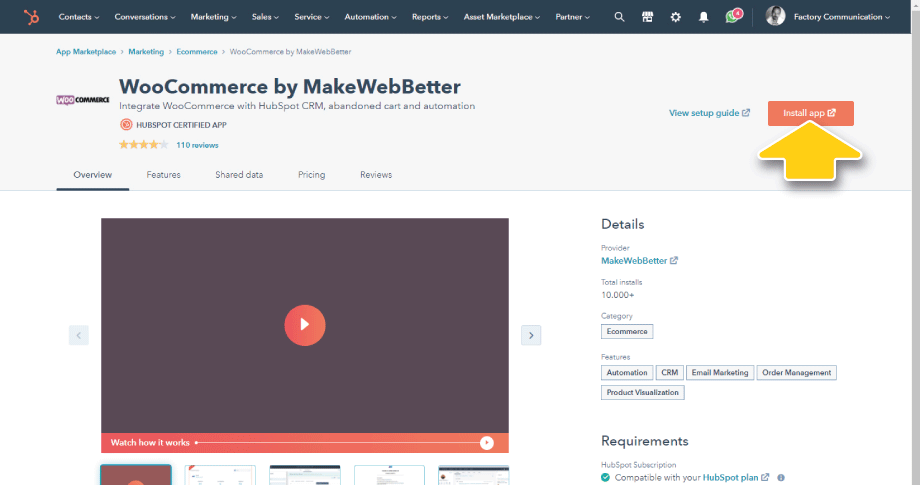Expand the Marketing menu

(x=214, y=17)
